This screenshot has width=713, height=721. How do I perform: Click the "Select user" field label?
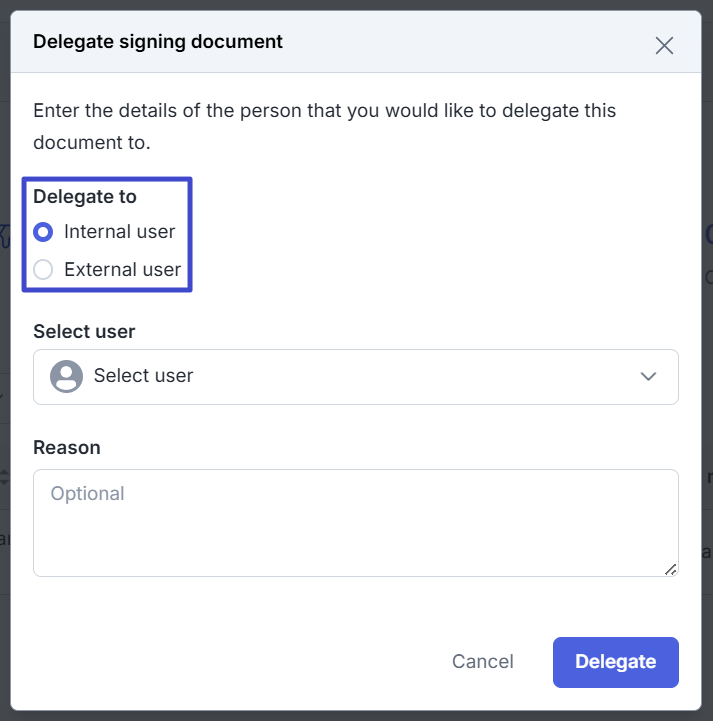(84, 331)
